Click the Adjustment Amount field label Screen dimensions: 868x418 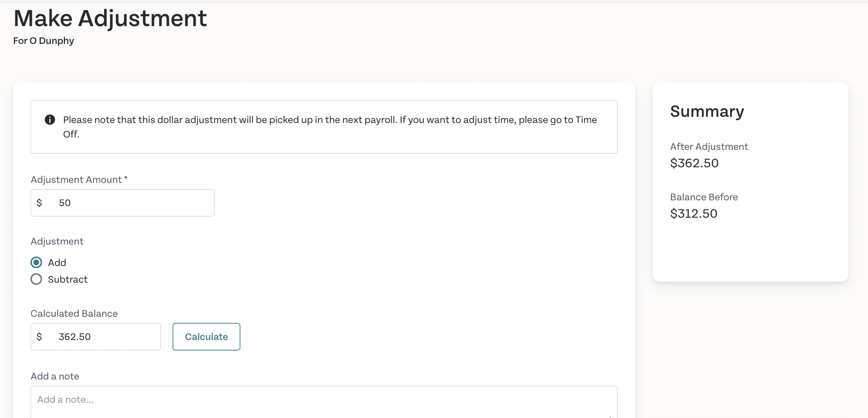(79, 180)
